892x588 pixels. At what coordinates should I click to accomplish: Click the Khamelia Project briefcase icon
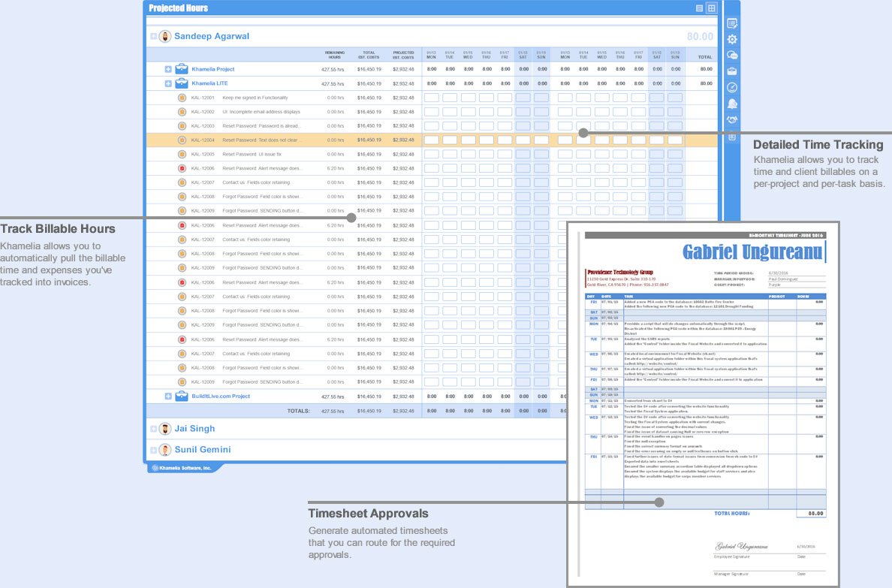(182, 69)
